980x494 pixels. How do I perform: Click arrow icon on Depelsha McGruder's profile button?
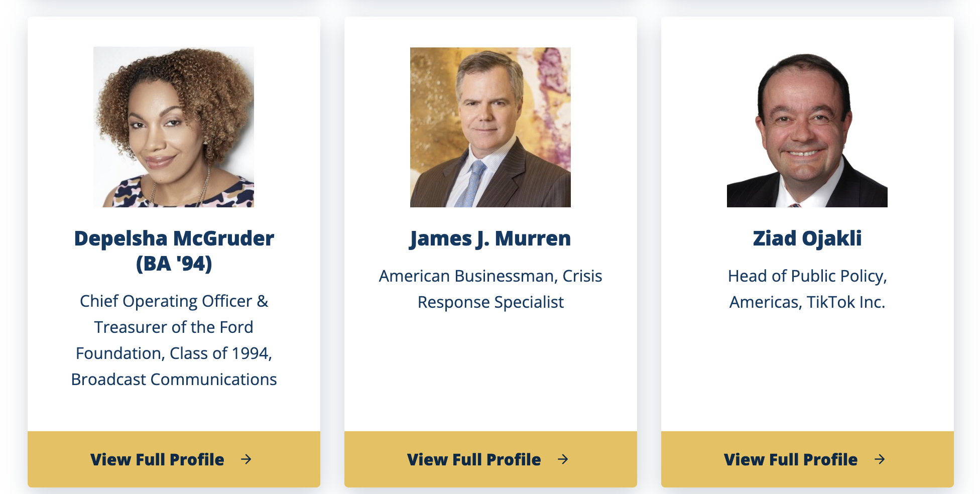[x=246, y=459]
